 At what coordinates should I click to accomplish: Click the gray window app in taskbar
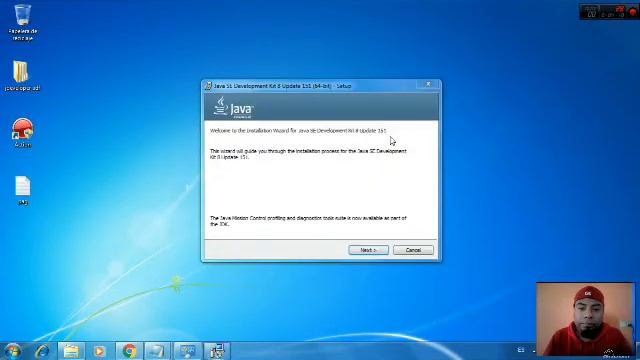point(158,351)
